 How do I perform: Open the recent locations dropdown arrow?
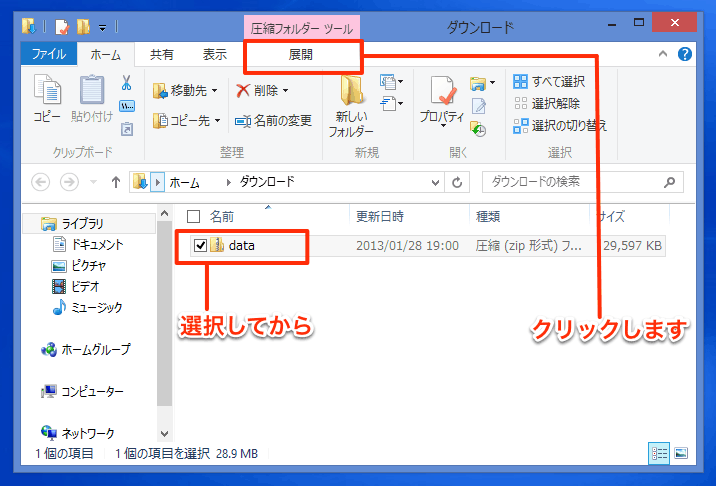(93, 183)
